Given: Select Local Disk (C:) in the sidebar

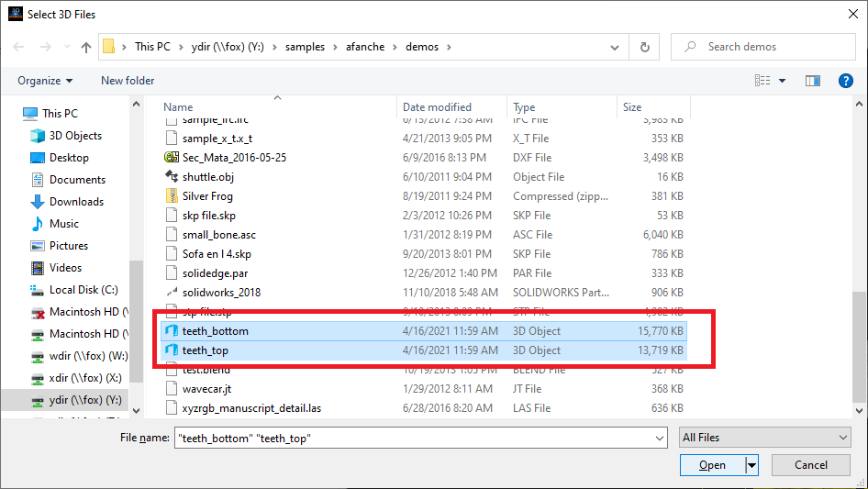Looking at the screenshot, I should click(83, 290).
